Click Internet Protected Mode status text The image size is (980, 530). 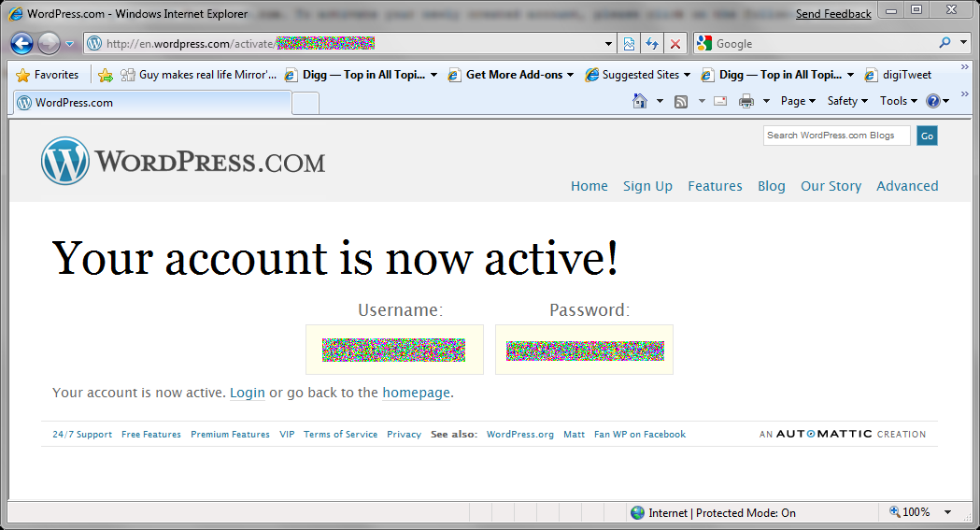tap(722, 513)
